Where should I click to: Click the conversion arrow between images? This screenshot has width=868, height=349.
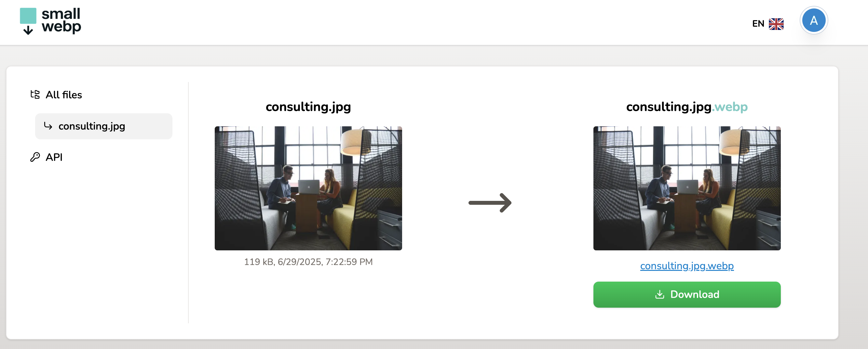click(490, 202)
